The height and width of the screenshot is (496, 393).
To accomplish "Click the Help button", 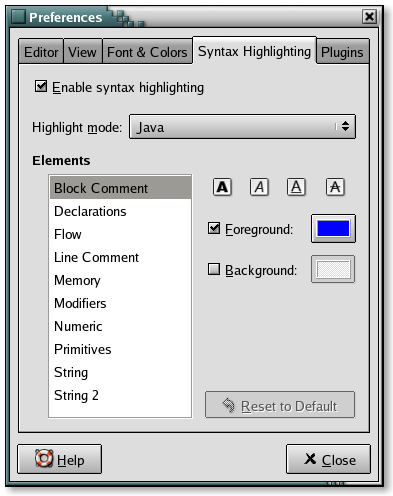I will click(59, 459).
